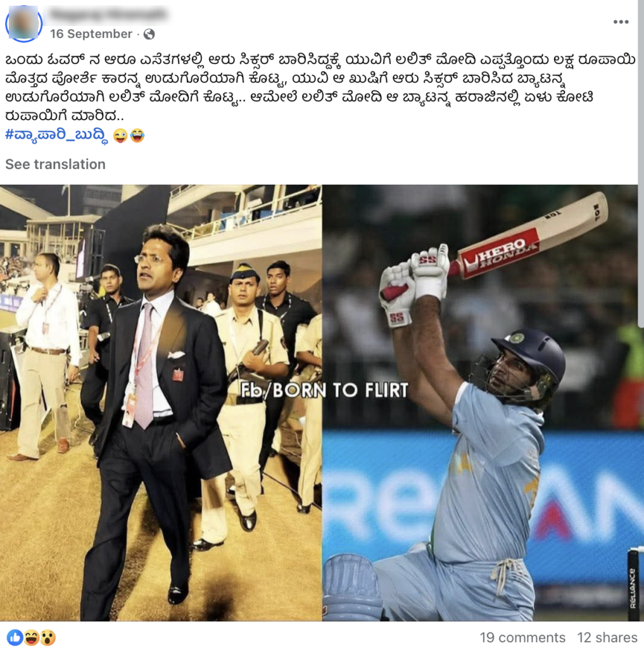Click the Kannada post caption text
Screen dimensions: 644x648
tap(320, 87)
